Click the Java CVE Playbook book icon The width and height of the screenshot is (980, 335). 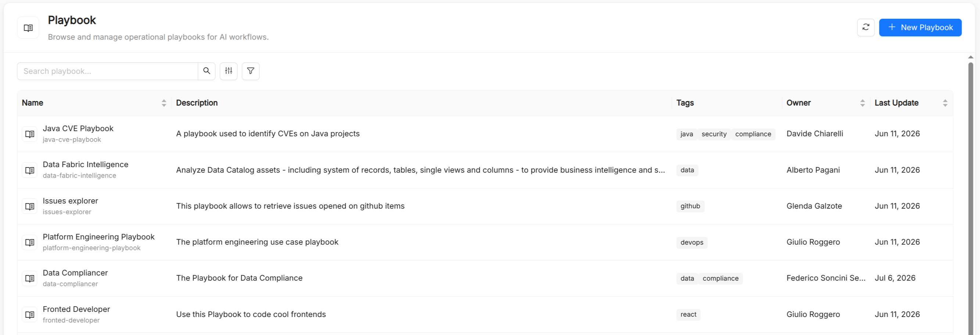[30, 134]
